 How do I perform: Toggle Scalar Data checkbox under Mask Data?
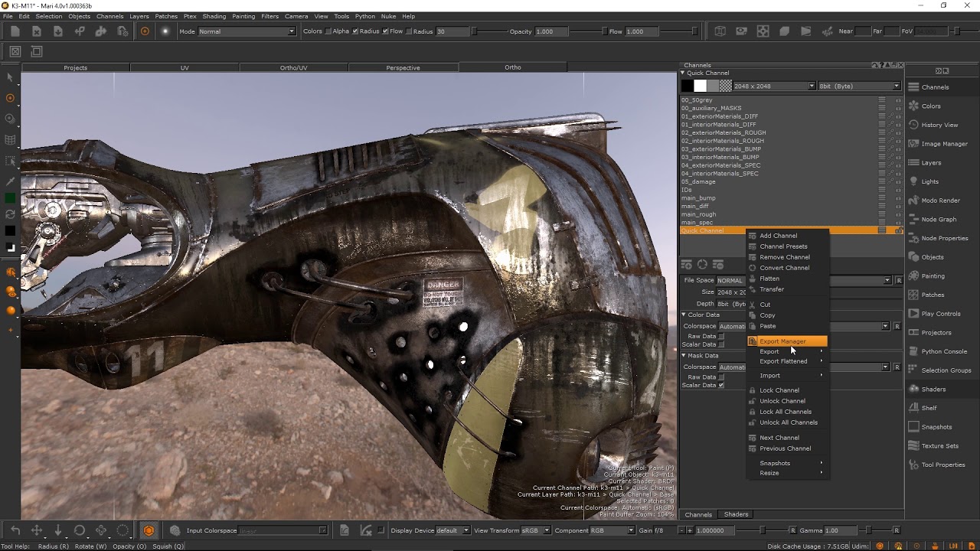tap(721, 385)
